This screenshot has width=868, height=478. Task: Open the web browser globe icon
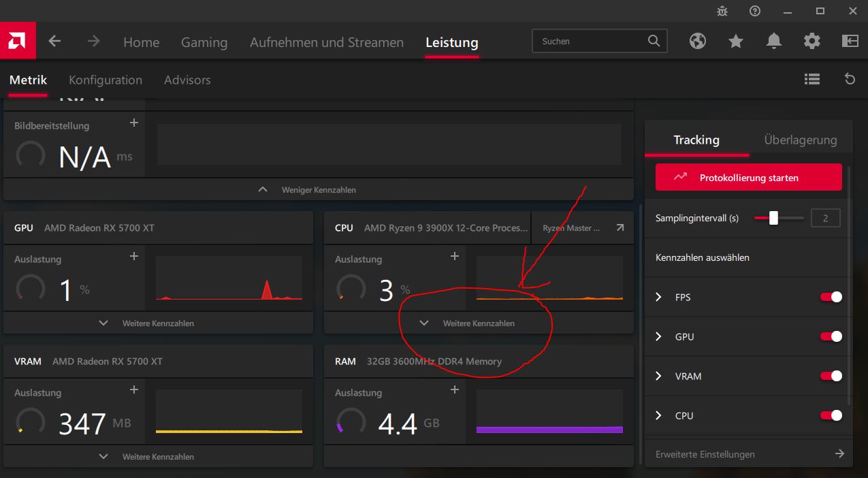click(x=698, y=42)
